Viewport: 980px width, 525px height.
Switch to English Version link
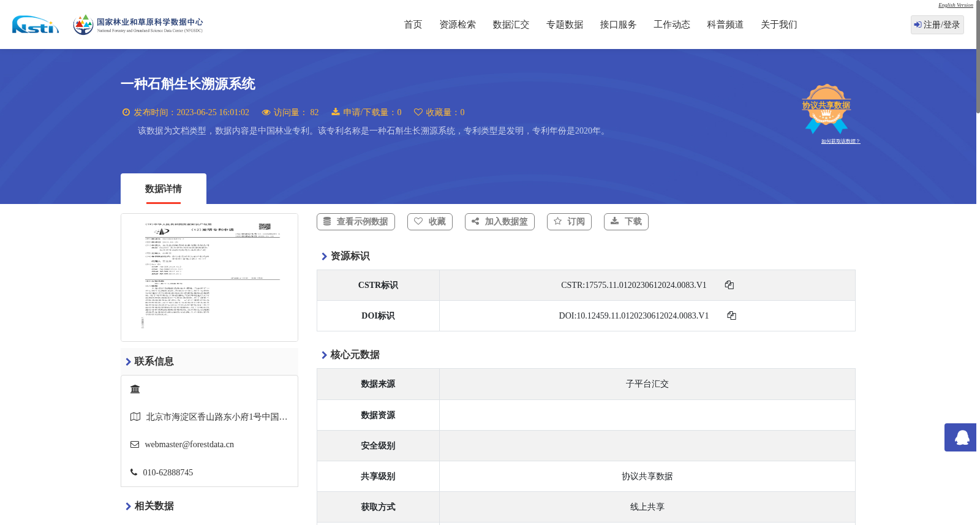tap(956, 5)
